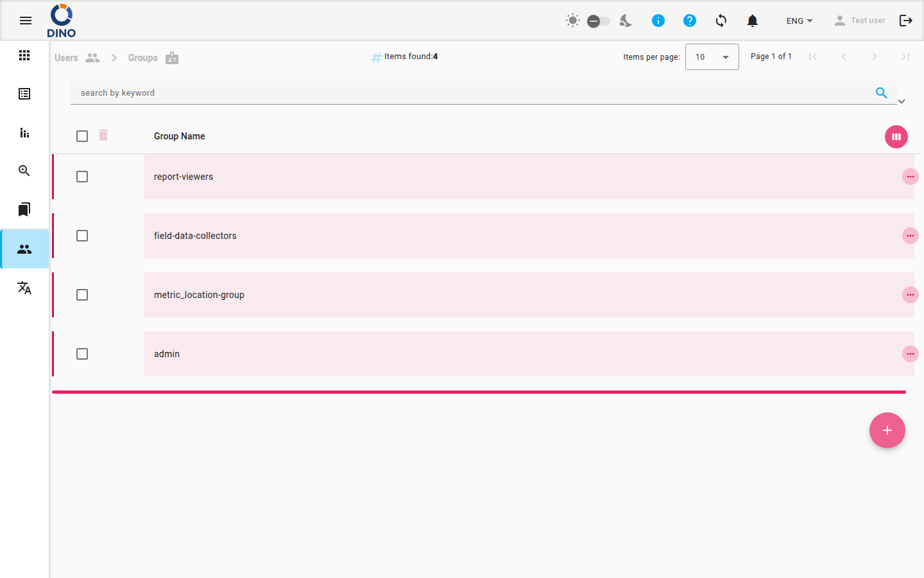Toggle the light/dark theme switch
The width and height of the screenshot is (924, 578).
click(599, 21)
